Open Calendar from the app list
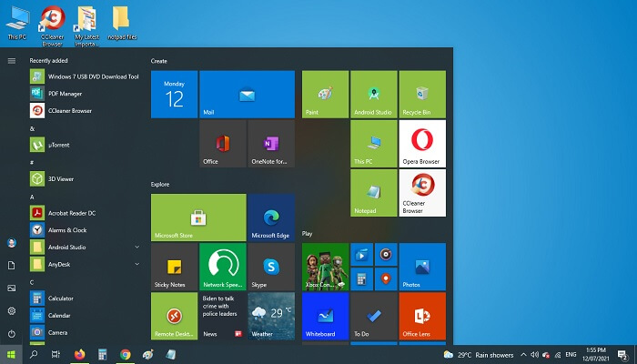The height and width of the screenshot is (364, 637). point(85,315)
